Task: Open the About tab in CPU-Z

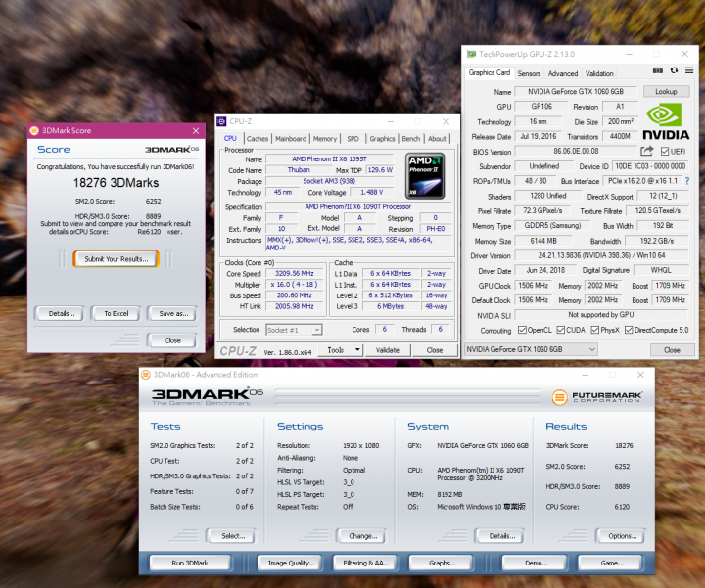Action: [437, 139]
